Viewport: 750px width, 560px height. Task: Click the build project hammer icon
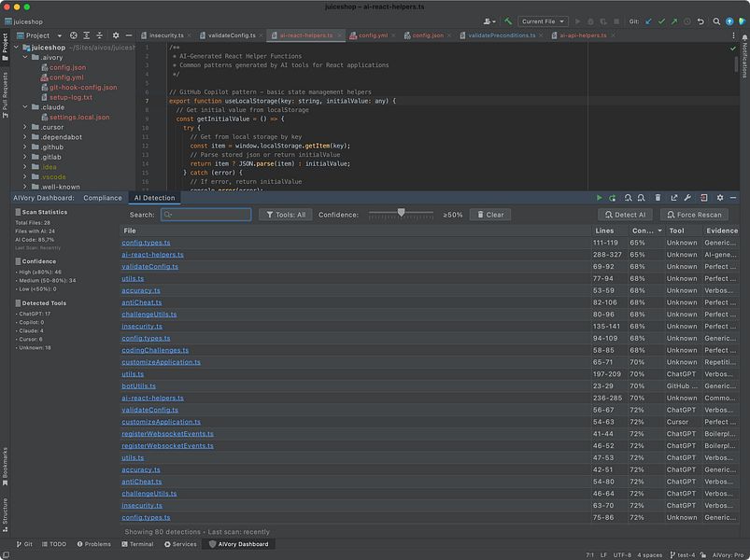pos(508,21)
